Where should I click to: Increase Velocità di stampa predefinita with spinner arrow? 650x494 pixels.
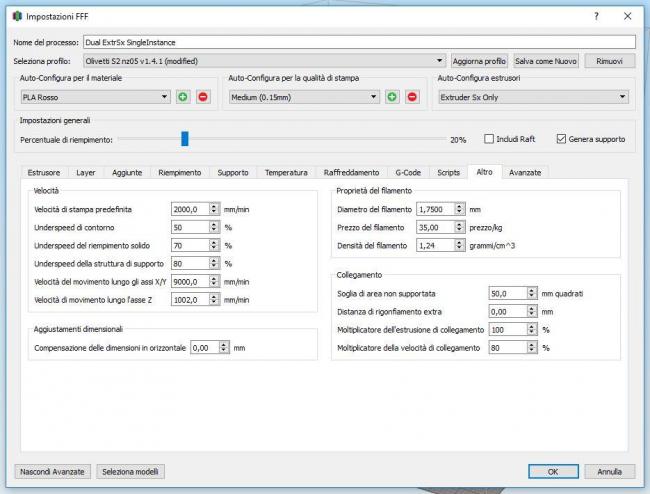pos(214,206)
